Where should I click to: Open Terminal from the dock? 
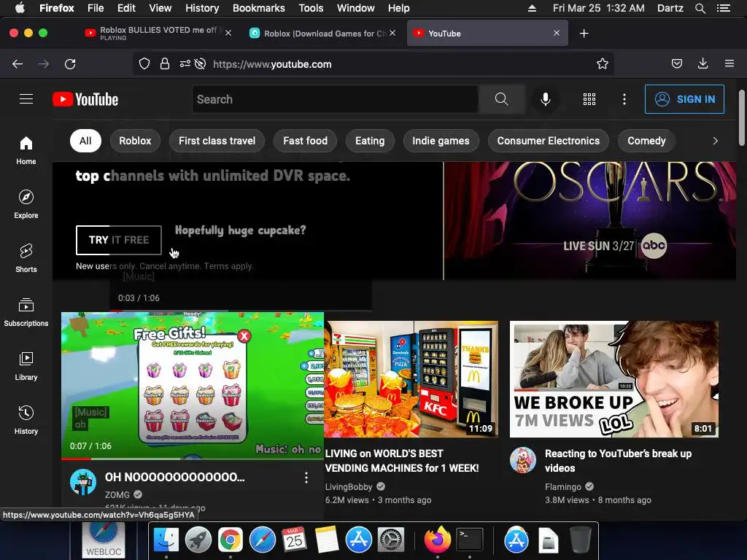pyautogui.click(x=470, y=540)
